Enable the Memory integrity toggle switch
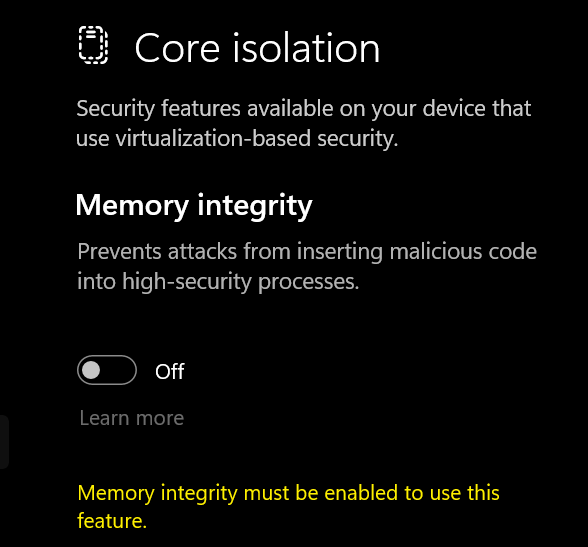 tap(107, 370)
